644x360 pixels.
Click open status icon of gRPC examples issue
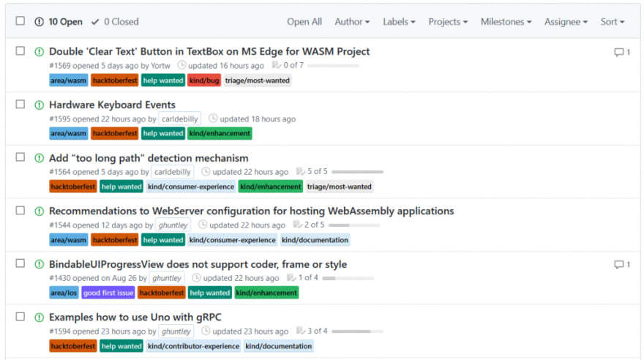click(39, 318)
